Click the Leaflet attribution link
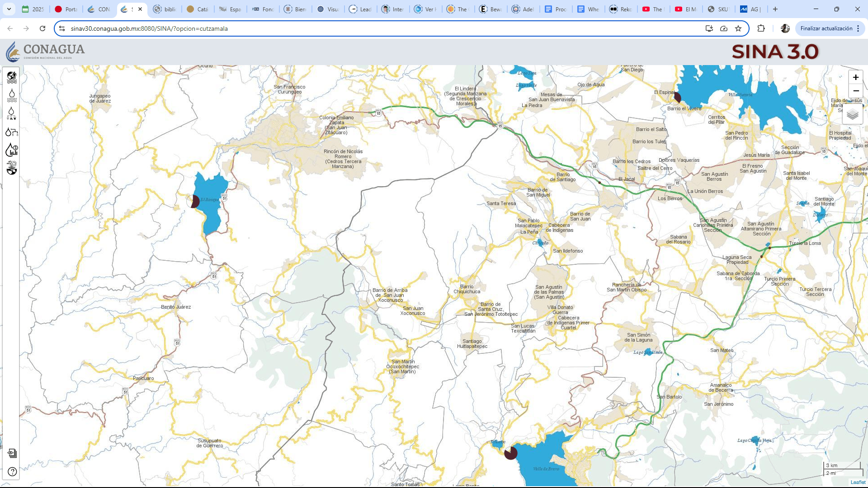The image size is (868, 488). [858, 482]
